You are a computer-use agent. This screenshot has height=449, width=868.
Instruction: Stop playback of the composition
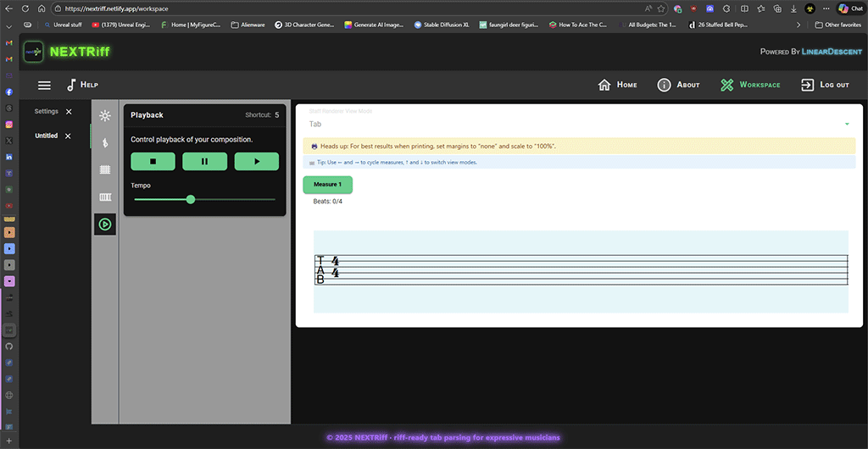coord(153,162)
